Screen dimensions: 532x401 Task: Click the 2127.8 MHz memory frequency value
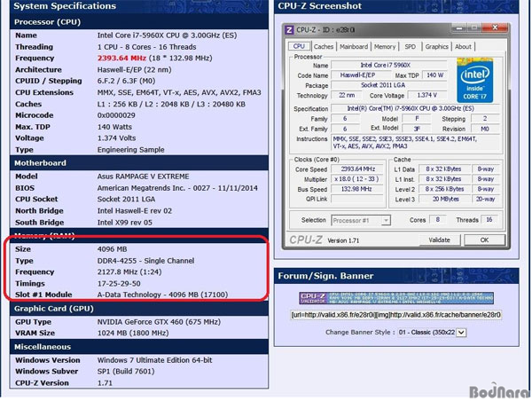(129, 272)
